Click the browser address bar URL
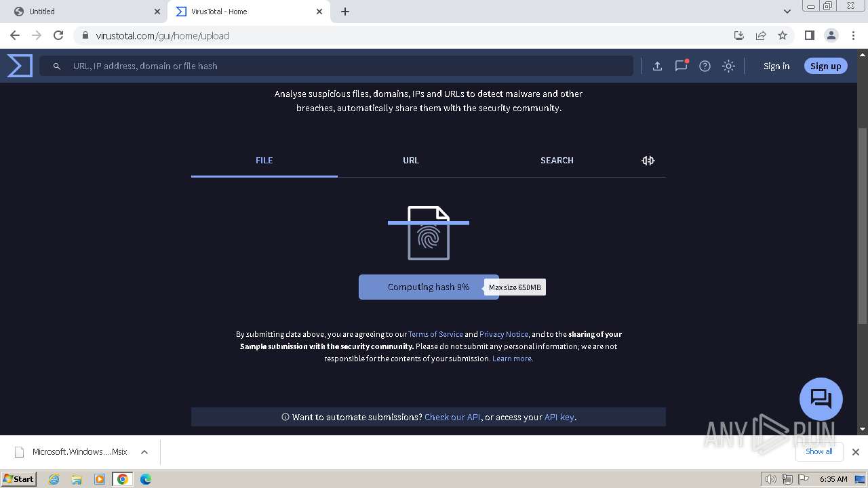 [162, 35]
